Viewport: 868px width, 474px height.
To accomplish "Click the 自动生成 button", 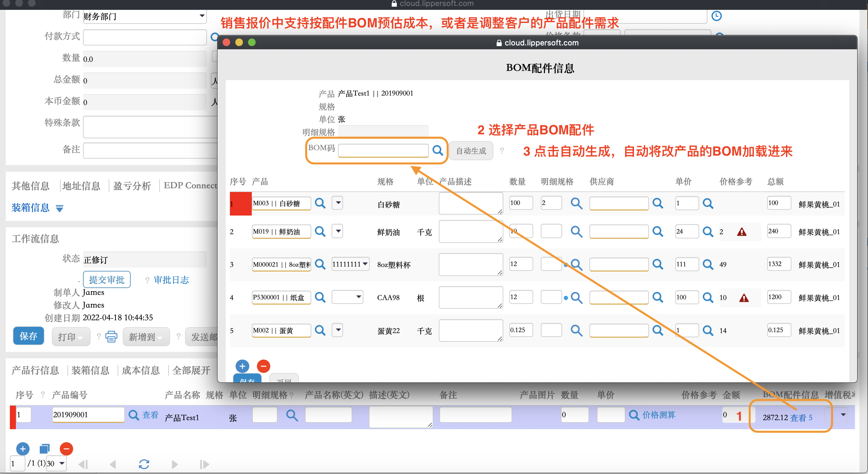I will coord(471,151).
